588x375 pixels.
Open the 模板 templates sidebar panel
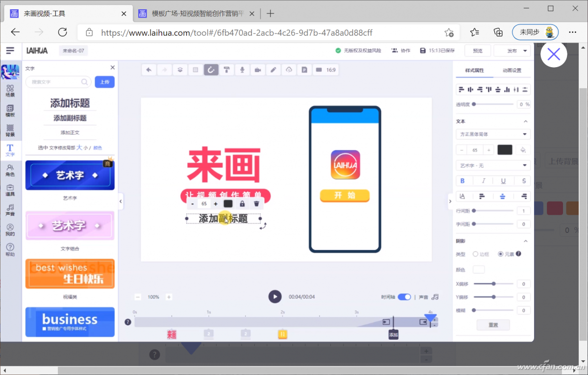(x=10, y=111)
